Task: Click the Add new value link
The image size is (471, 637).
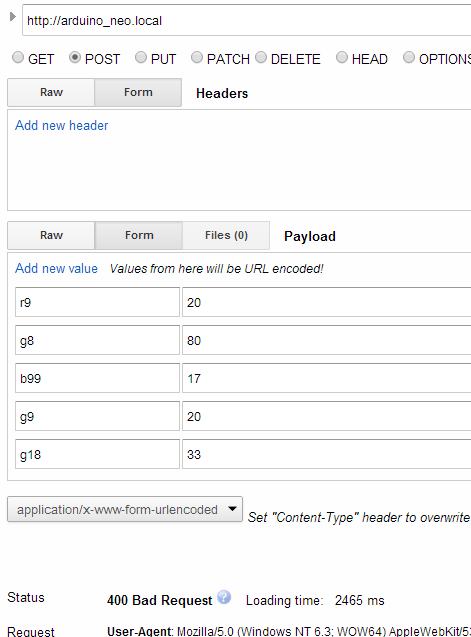Action: pyautogui.click(x=56, y=269)
